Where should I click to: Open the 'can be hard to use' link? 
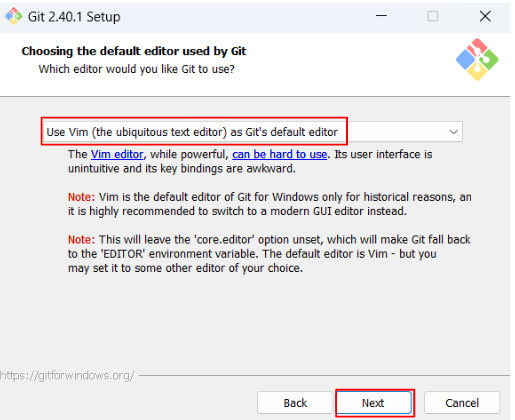click(x=279, y=154)
